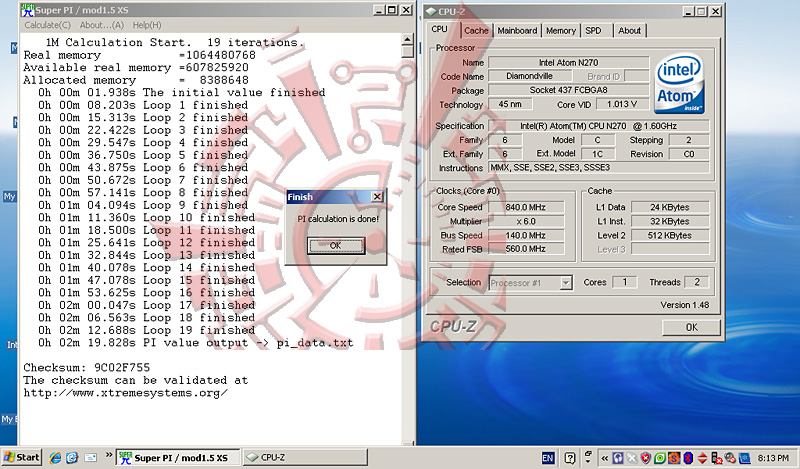The height and width of the screenshot is (469, 800).
Task: Switch to the Cache tab in CPU-Z
Action: click(476, 31)
